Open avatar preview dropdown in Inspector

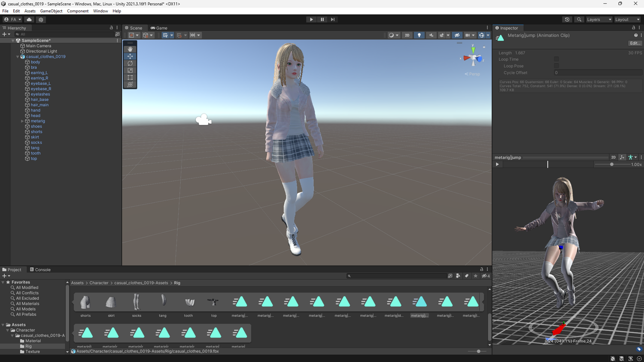(632, 157)
